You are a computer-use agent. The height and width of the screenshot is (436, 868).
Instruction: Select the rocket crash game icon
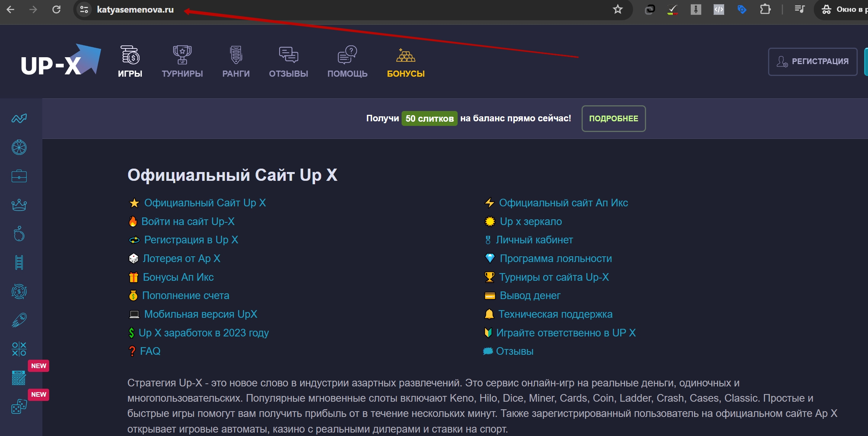(19, 320)
